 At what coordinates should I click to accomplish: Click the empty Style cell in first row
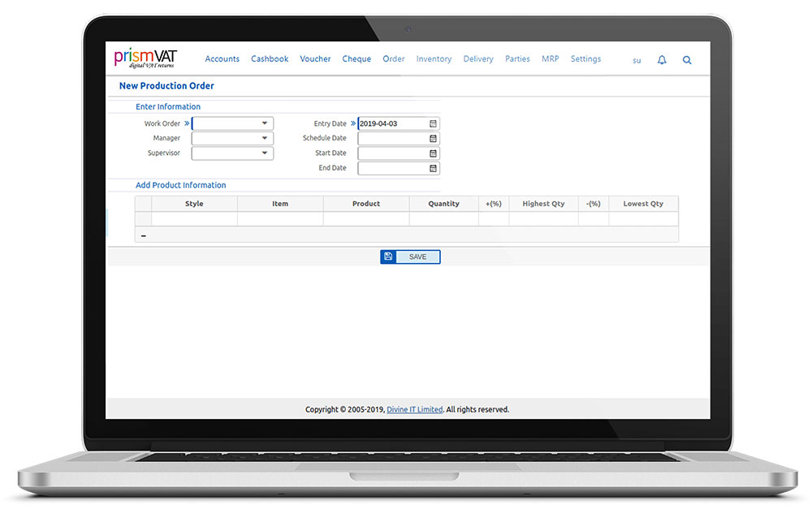pyautogui.click(x=194, y=219)
